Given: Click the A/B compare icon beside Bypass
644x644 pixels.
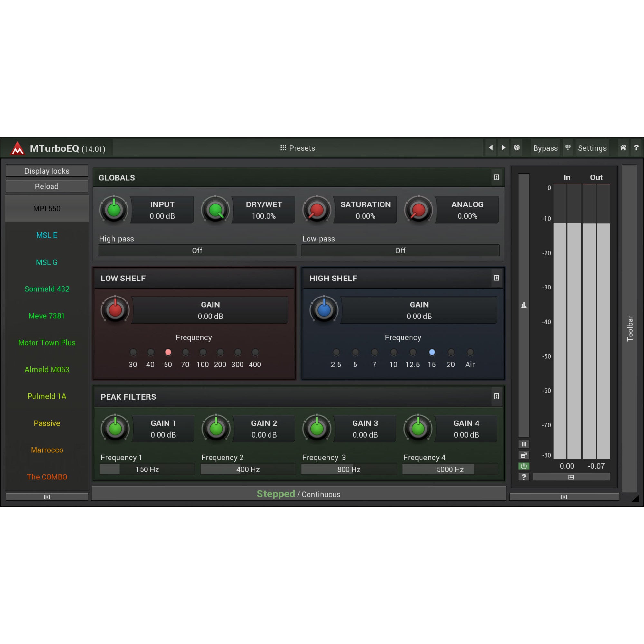Looking at the screenshot, I should tap(568, 148).
